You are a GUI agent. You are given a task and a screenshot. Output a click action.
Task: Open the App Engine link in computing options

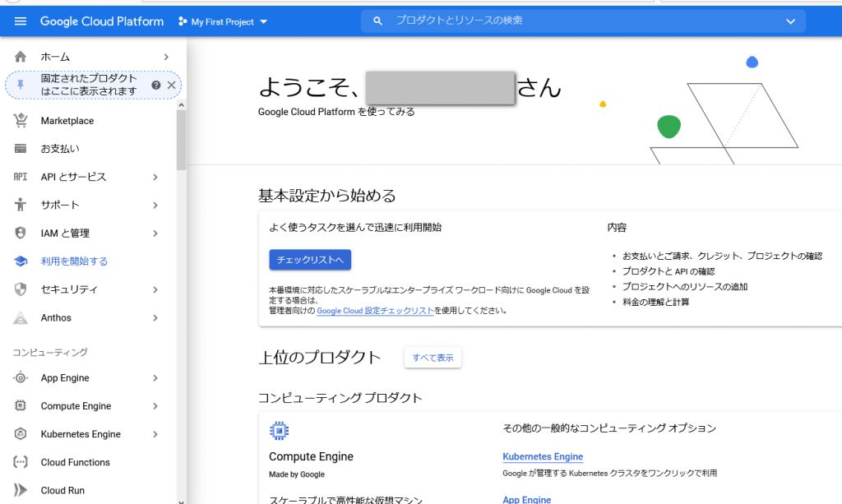pyautogui.click(x=527, y=499)
